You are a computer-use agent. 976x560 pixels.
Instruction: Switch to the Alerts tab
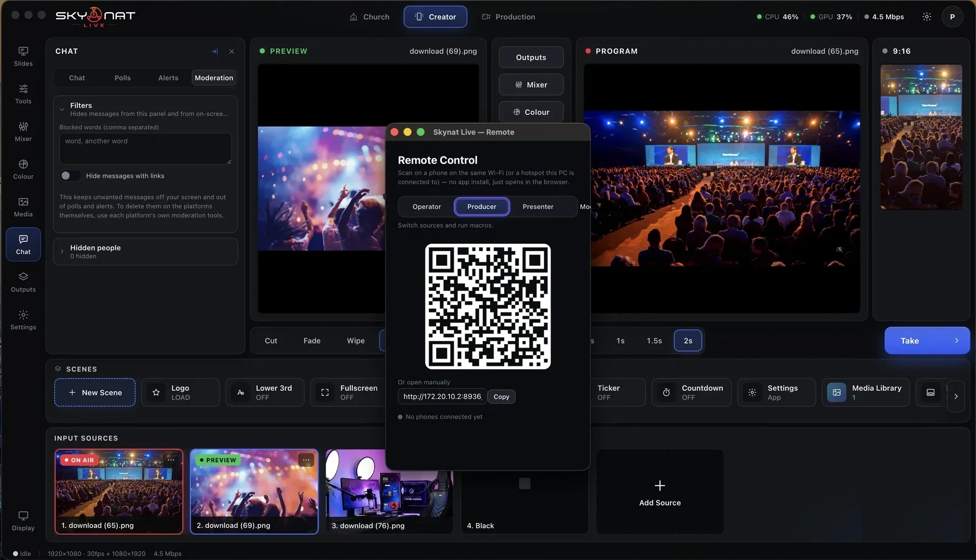pos(168,78)
